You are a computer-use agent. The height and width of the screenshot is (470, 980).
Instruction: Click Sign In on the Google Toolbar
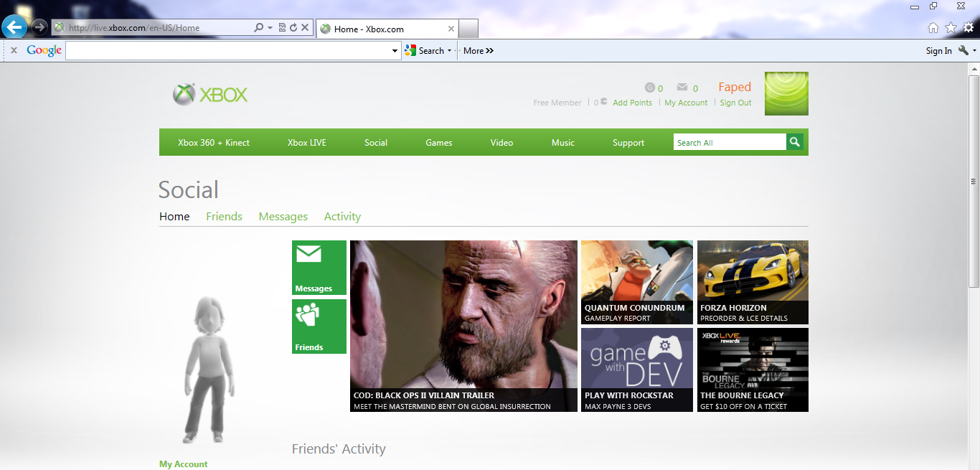[x=938, y=50]
